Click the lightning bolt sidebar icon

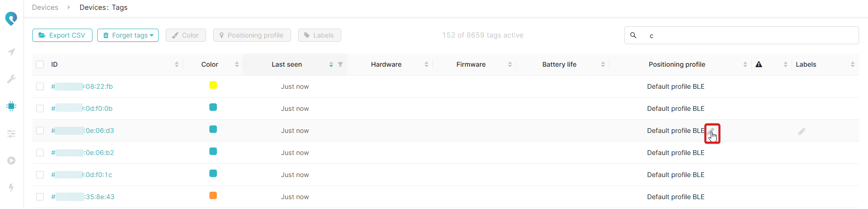click(x=11, y=187)
